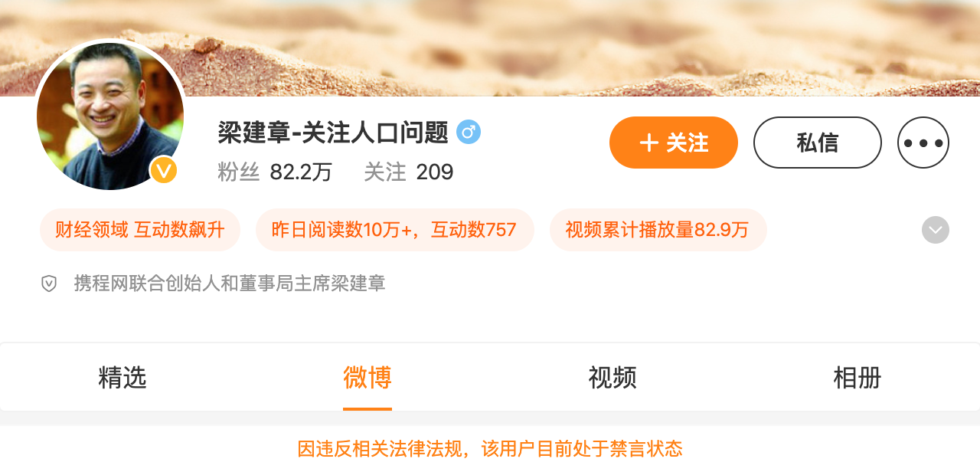This screenshot has height=472, width=980.
Task: Click the plus icon on 关注 button
Action: 649,143
